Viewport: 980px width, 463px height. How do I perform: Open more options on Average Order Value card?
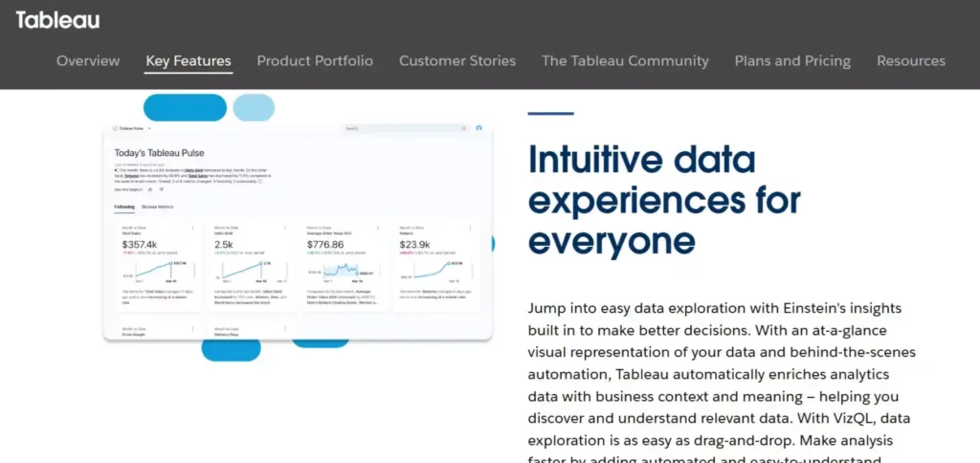click(377, 228)
